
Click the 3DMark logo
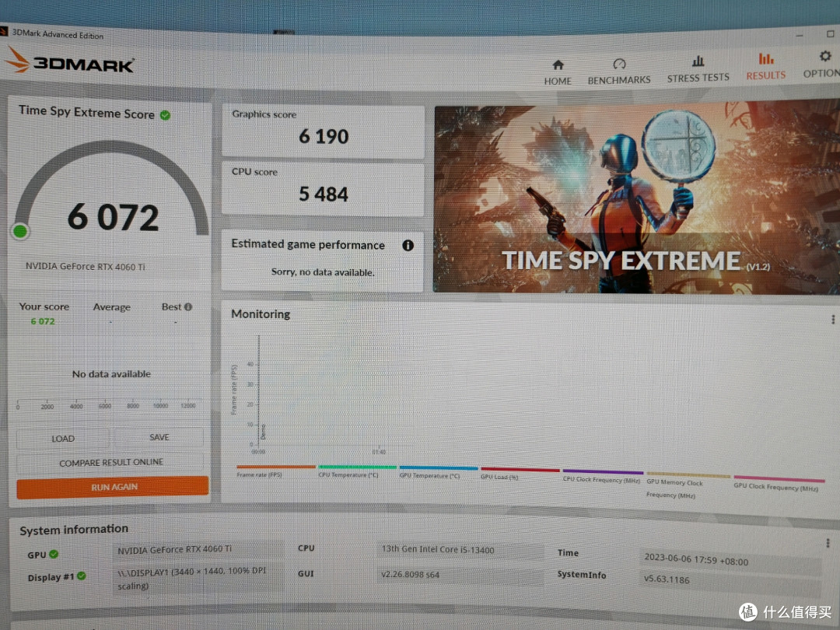(71, 61)
